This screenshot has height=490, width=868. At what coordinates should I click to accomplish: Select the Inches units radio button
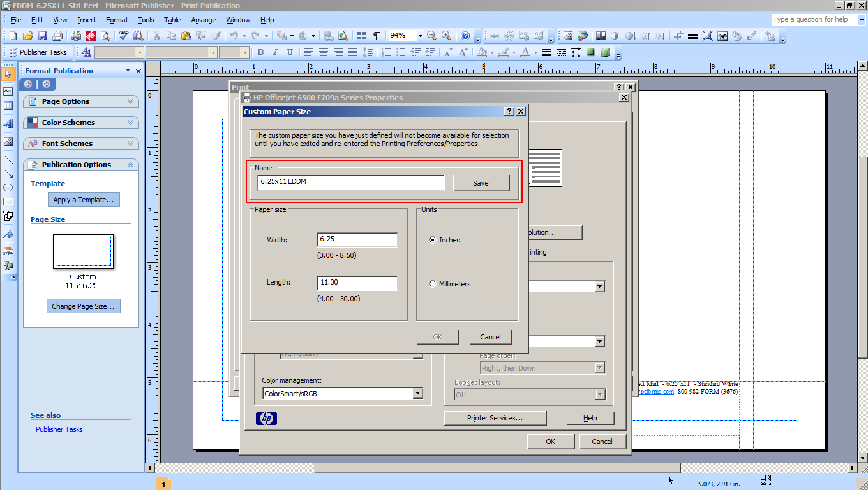(x=433, y=239)
